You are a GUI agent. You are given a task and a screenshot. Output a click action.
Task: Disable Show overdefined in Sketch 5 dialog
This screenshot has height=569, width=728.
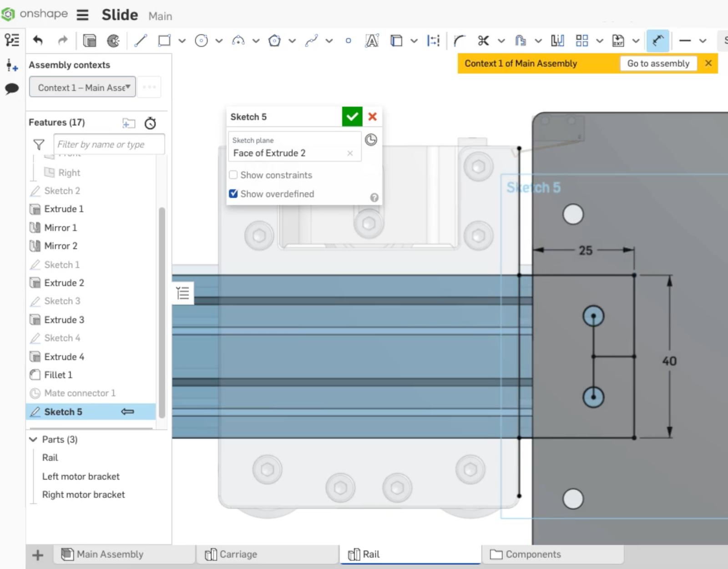point(233,193)
